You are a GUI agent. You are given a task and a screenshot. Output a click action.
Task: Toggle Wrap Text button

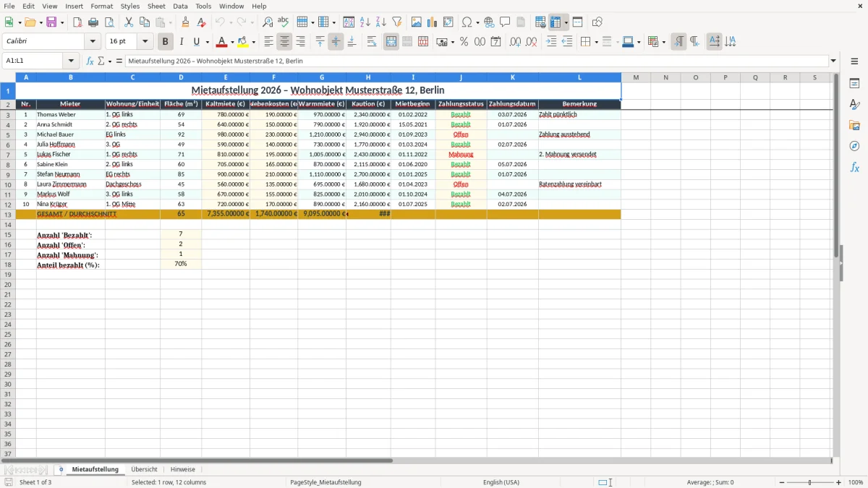coord(372,42)
